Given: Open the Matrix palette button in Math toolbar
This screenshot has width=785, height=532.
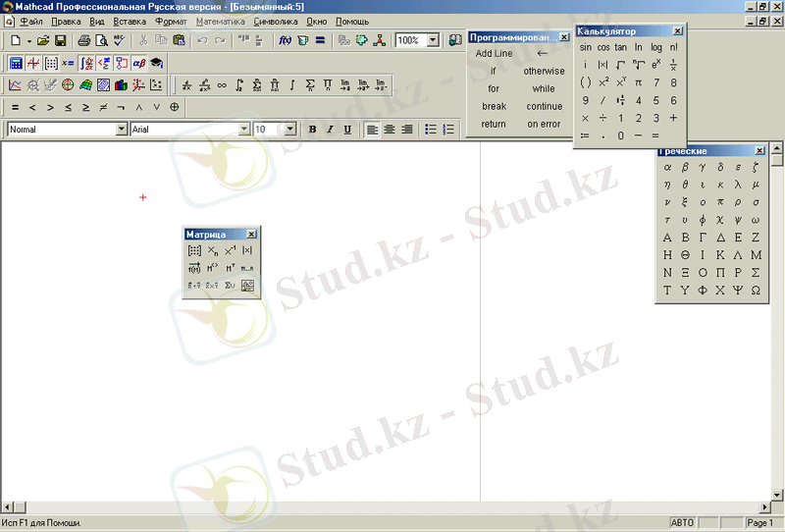Looking at the screenshot, I should pyautogui.click(x=51, y=63).
